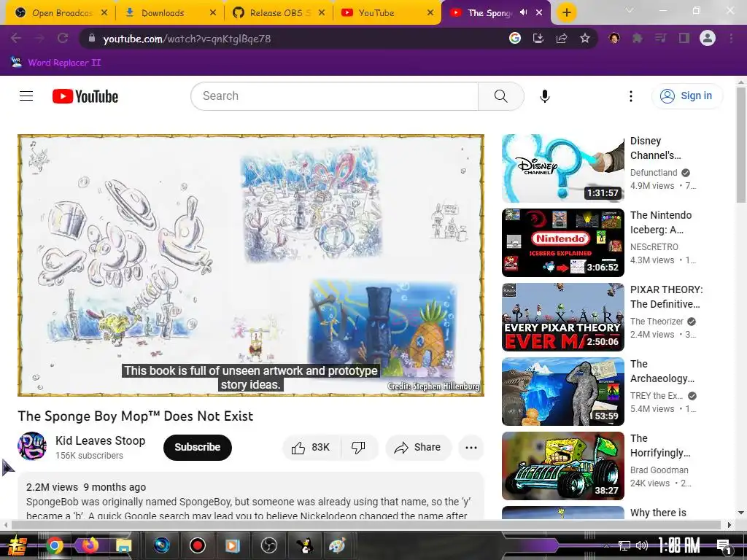The image size is (747, 560).
Task: Reload the current page
Action: (x=63, y=38)
